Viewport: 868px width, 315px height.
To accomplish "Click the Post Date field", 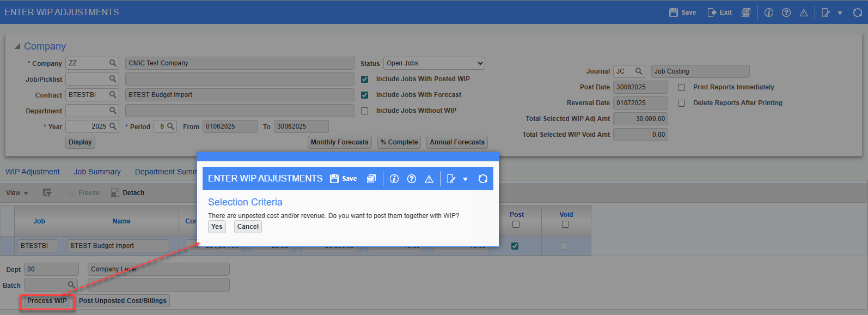I will [x=640, y=87].
